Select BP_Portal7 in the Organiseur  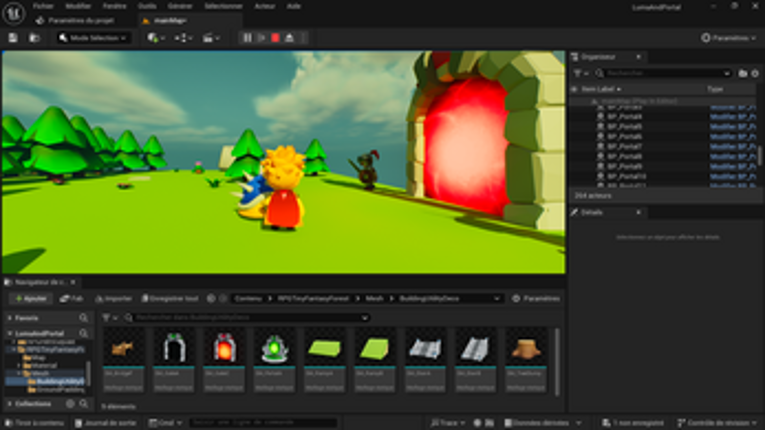(624, 146)
